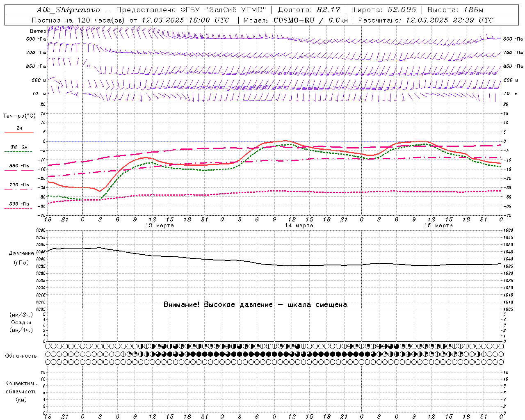525x420 pixels.
Task: Click the (мм/3ч.) precipitation unit label
Action: point(21,315)
